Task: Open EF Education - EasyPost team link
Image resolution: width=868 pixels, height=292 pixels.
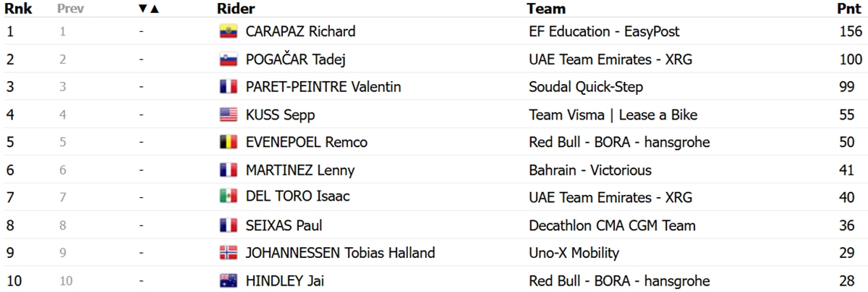Action: [x=604, y=32]
